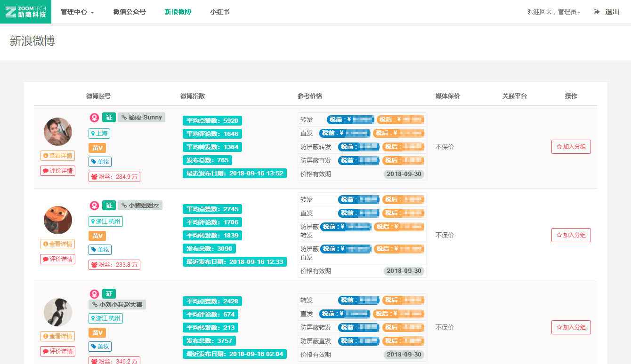Click the 小猪姐姐zz profile avatar
This screenshot has width=631, height=364.
click(58, 220)
